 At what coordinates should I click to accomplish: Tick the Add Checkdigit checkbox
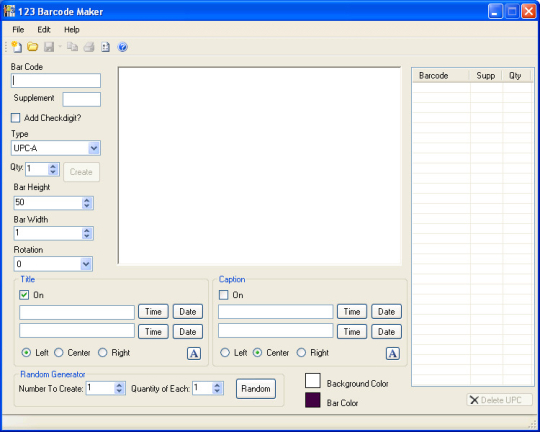coord(15,118)
